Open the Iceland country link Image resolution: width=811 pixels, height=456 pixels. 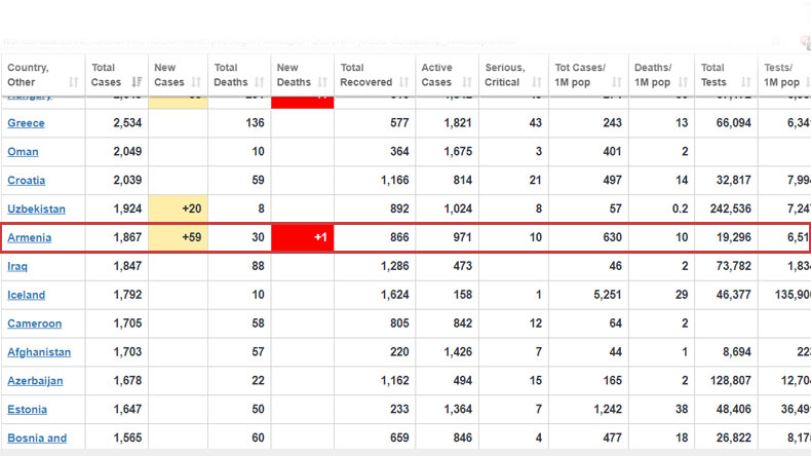(26, 295)
